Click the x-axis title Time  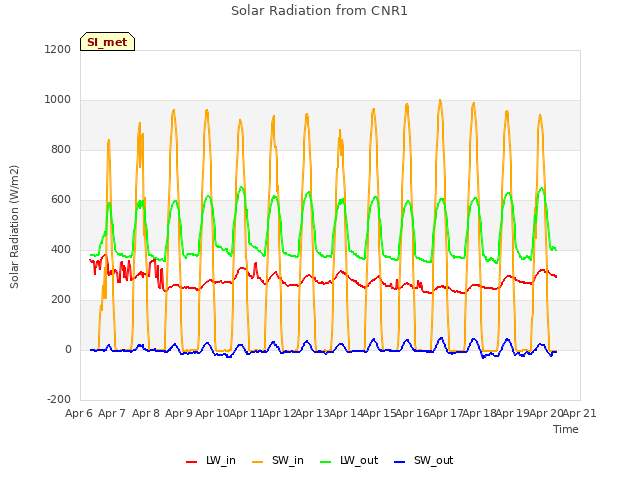point(566,429)
